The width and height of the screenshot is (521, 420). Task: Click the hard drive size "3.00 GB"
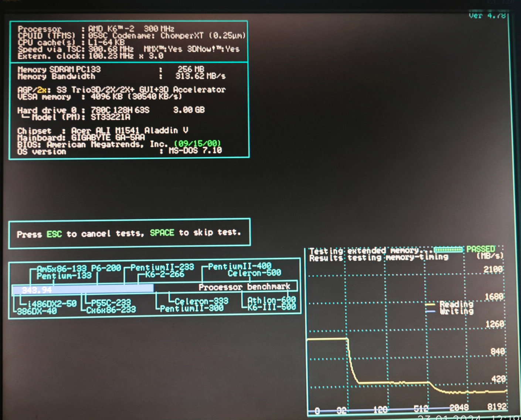point(189,110)
